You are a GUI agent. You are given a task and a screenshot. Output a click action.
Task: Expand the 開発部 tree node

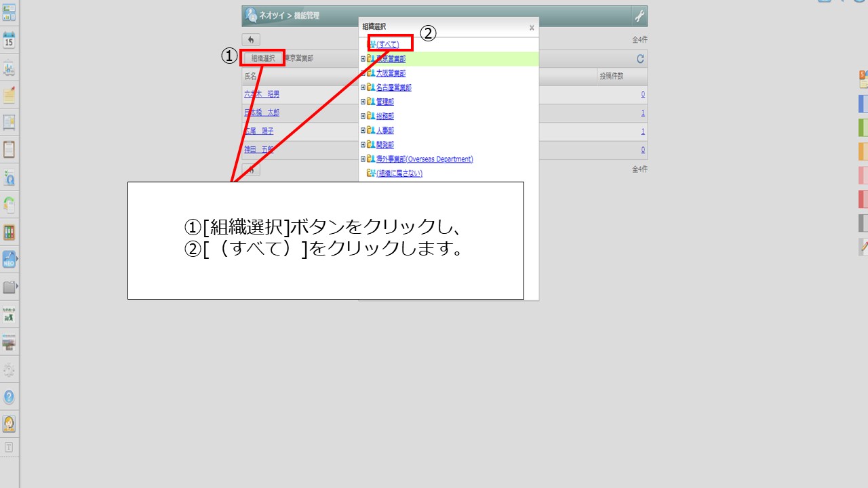[363, 144]
